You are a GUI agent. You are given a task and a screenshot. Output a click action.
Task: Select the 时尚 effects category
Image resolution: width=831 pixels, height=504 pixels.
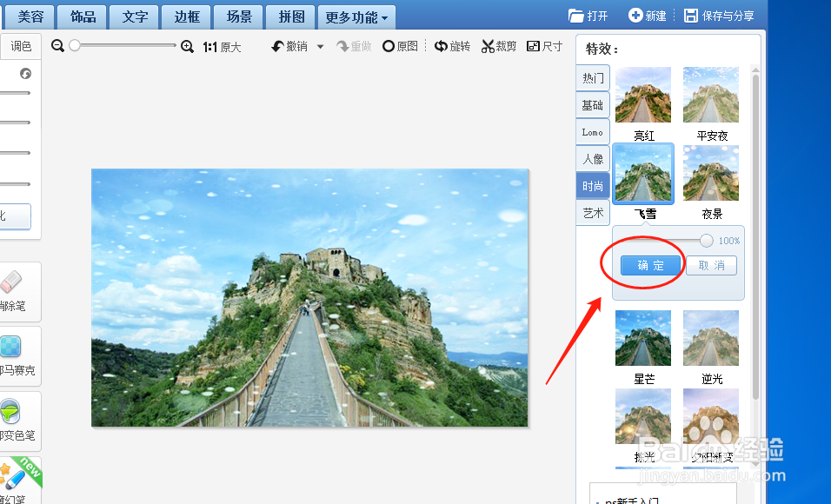point(593,186)
